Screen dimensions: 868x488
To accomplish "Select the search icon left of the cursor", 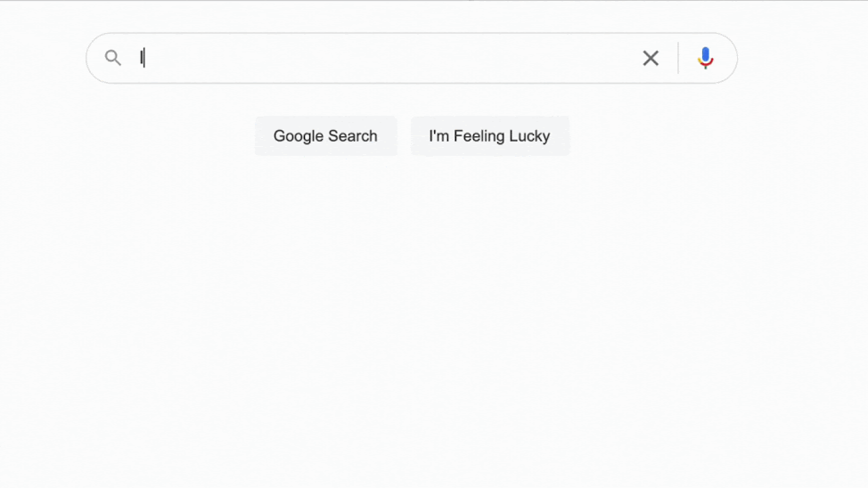I will (x=113, y=59).
